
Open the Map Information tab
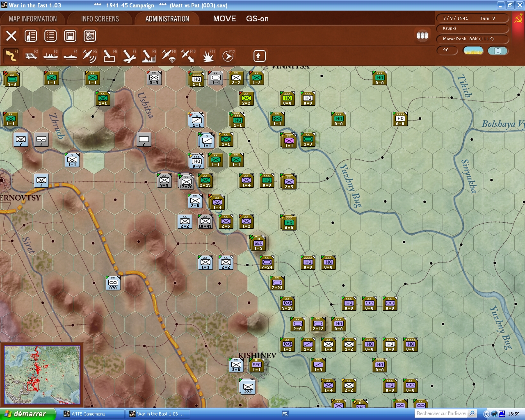tap(33, 19)
